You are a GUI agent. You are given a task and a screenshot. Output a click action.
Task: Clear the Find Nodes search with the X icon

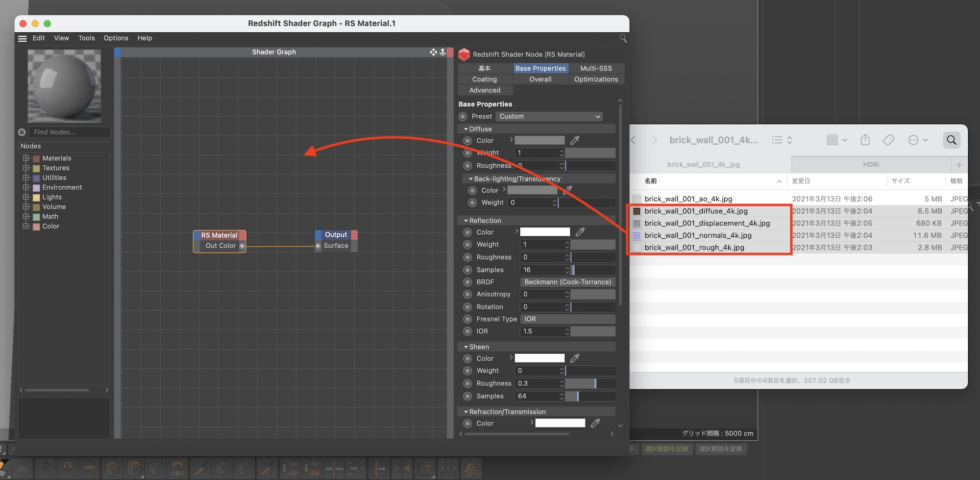tap(22, 132)
